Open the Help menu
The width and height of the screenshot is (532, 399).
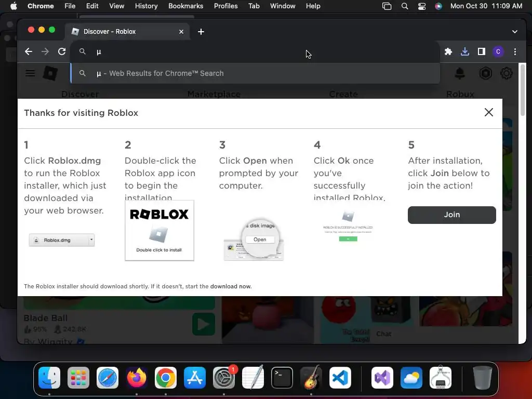(x=313, y=6)
